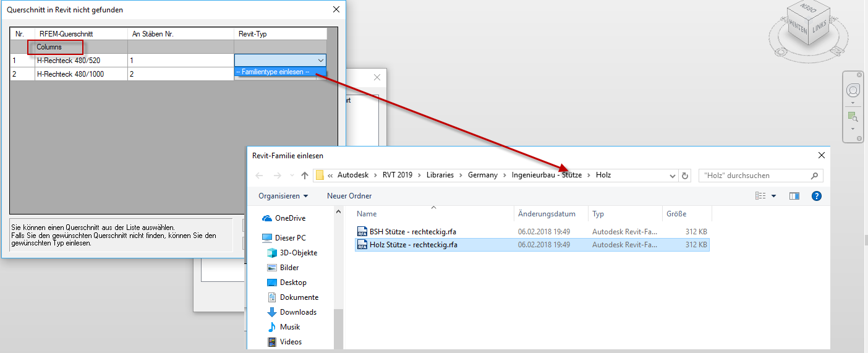The width and height of the screenshot is (868, 353).
Task: Choose '-- Familientype einlesen --' option
Action: coord(280,72)
